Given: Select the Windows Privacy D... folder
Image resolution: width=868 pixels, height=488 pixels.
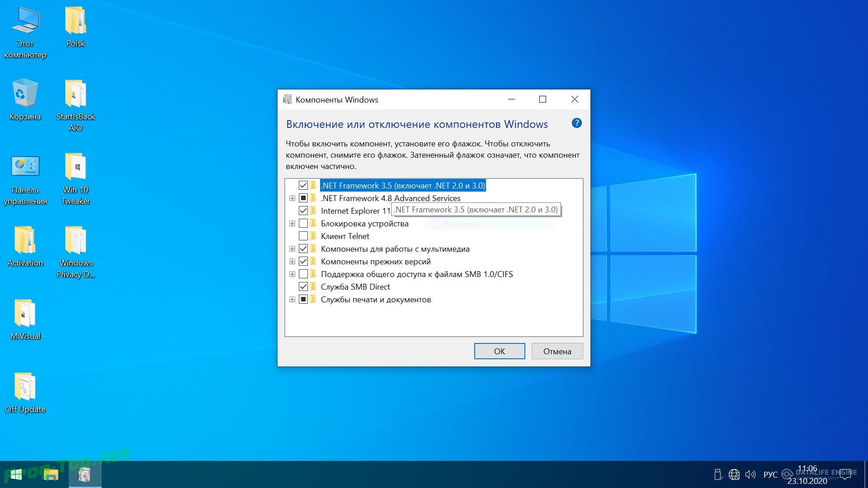Looking at the screenshot, I should click(75, 252).
